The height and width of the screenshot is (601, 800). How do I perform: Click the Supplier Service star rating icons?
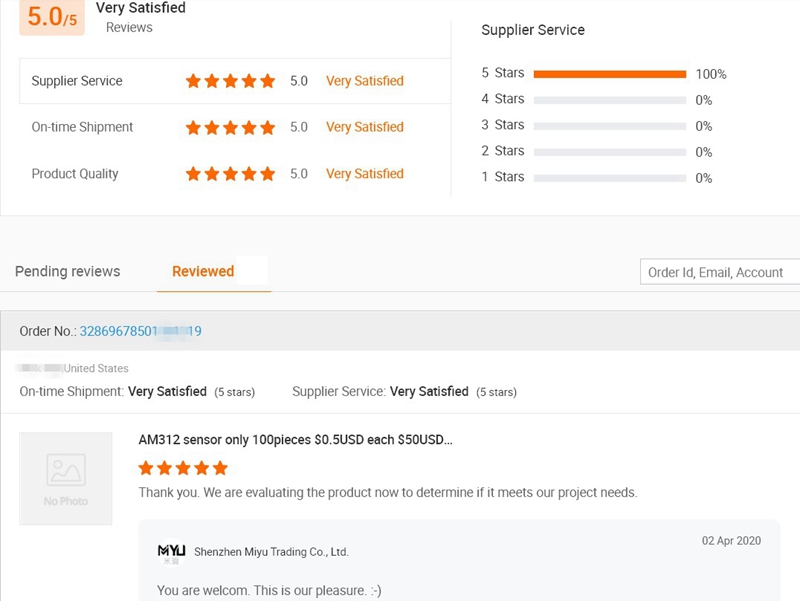click(230, 81)
